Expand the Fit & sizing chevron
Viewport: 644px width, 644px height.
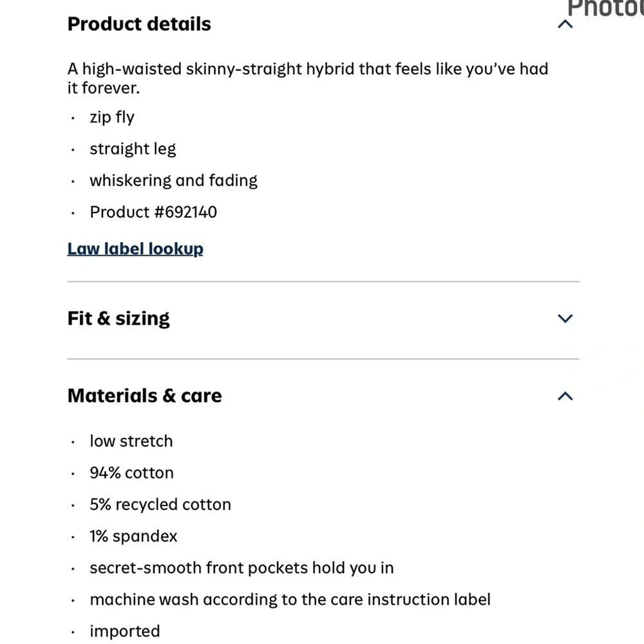coord(565,318)
